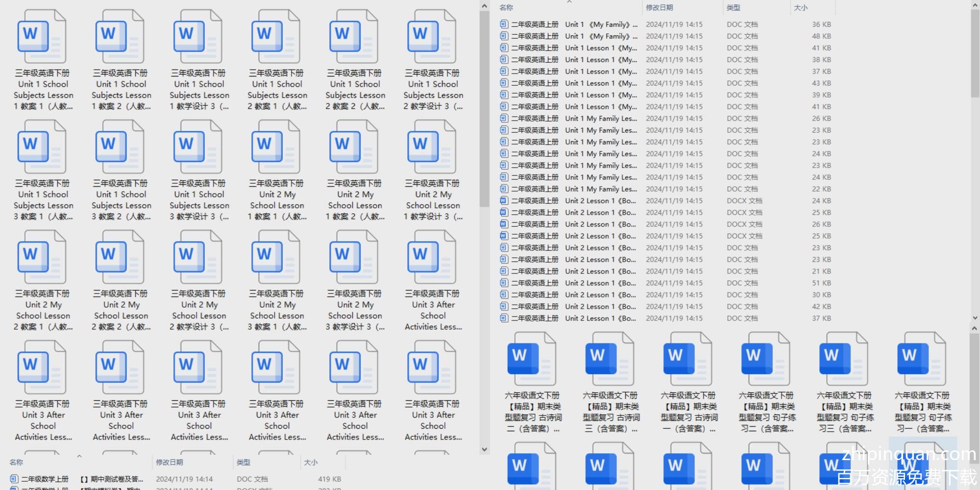Select Unit 1 School Subjects Lesson 2 教学设计 3 file
980x490 pixels.
pyautogui.click(x=432, y=37)
